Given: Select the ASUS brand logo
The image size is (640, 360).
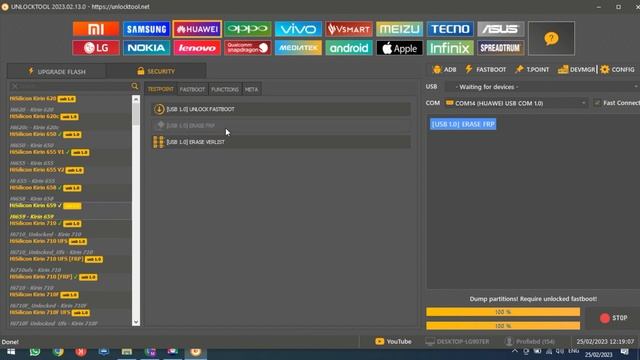Looking at the screenshot, I should [x=500, y=29].
